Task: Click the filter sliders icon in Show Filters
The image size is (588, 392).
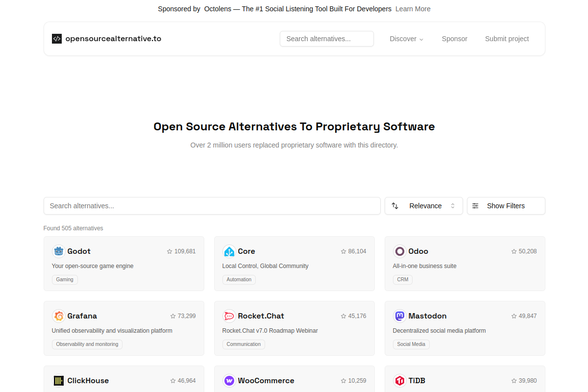Action: 475,206
